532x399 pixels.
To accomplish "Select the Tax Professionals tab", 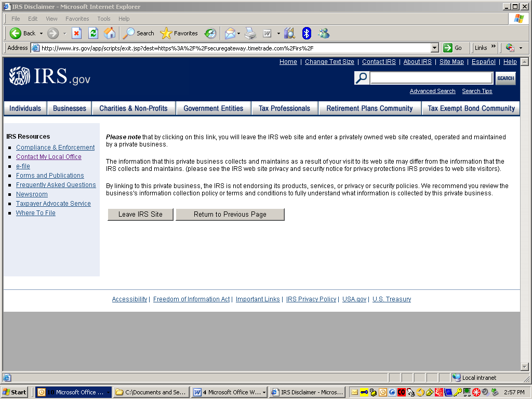I will coord(284,108).
